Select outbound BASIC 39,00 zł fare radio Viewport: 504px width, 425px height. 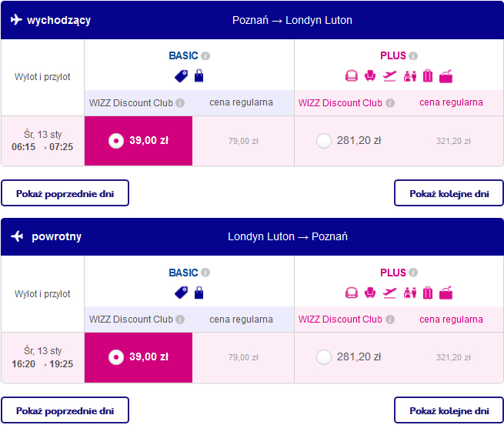[x=115, y=140]
